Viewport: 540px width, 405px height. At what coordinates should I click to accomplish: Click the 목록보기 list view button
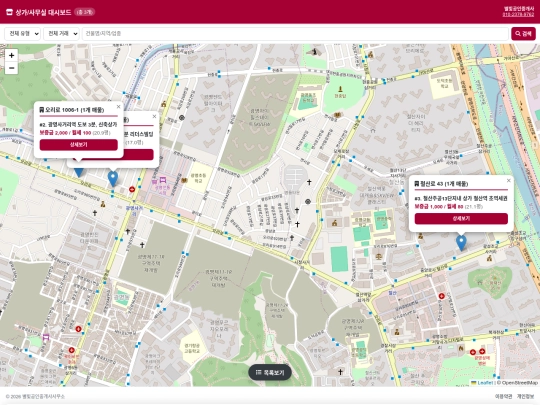[x=270, y=373]
